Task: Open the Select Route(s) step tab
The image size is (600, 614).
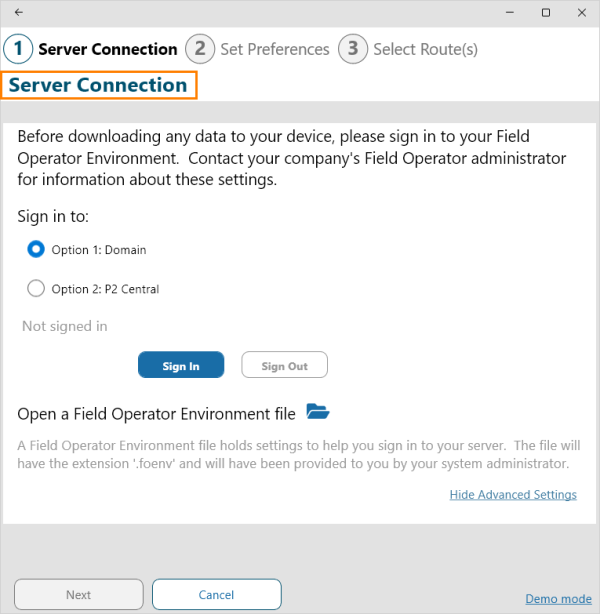Action: [425, 49]
